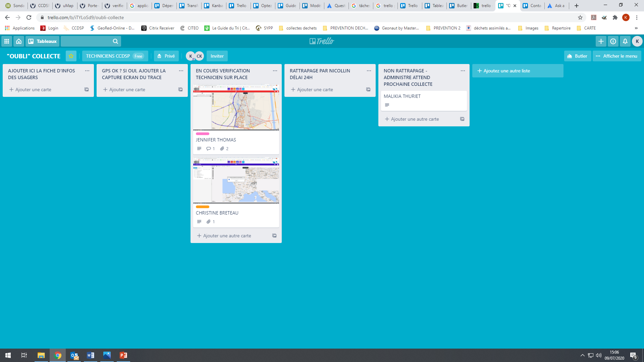Star the "OUBLI" COLLECTE board

pyautogui.click(x=71, y=56)
